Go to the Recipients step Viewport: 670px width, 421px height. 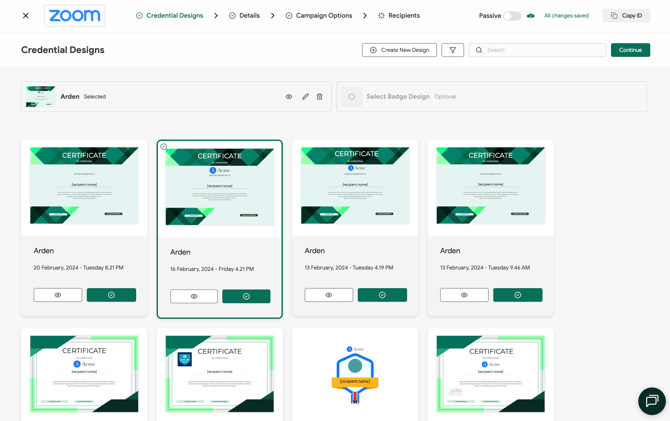pos(399,16)
